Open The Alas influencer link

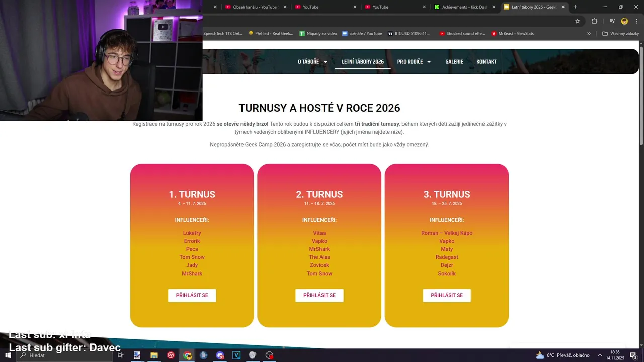coord(319,257)
